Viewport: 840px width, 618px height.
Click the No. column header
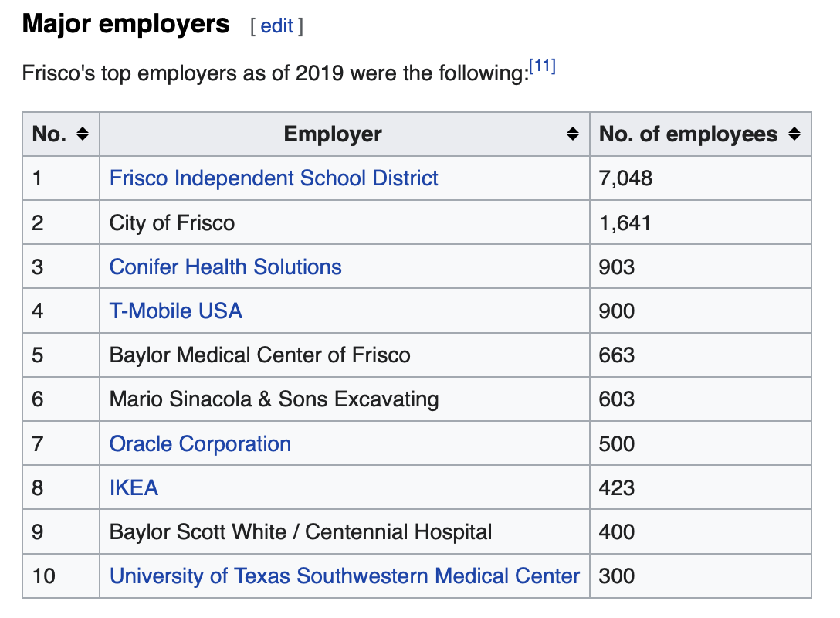pos(49,134)
